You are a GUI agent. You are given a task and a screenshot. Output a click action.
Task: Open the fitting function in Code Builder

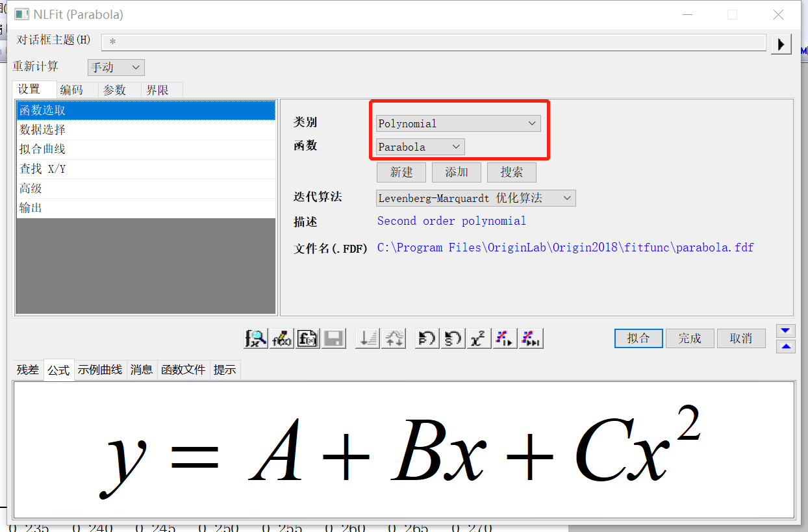pyautogui.click(x=281, y=338)
